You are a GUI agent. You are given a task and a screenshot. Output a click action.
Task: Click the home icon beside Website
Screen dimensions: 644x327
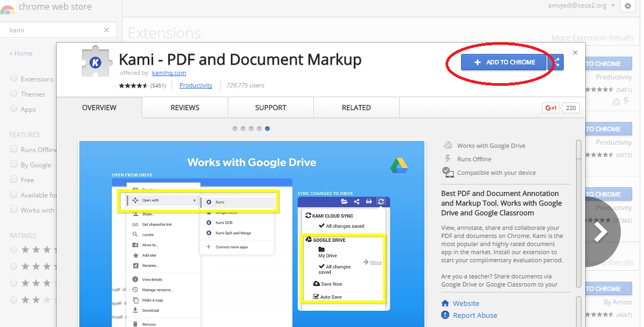[x=445, y=304]
